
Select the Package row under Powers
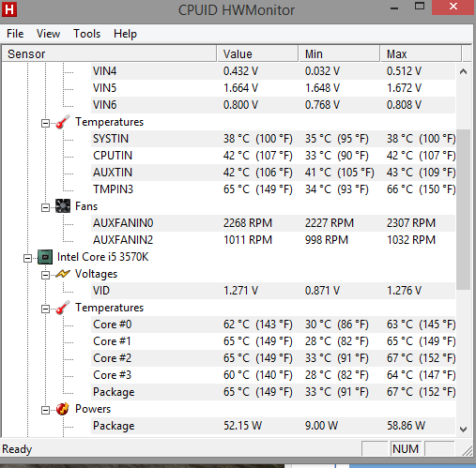click(273, 426)
